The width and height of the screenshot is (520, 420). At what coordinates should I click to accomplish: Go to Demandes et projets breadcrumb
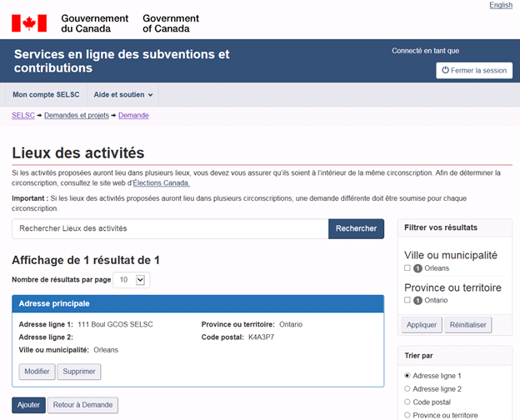click(x=77, y=116)
